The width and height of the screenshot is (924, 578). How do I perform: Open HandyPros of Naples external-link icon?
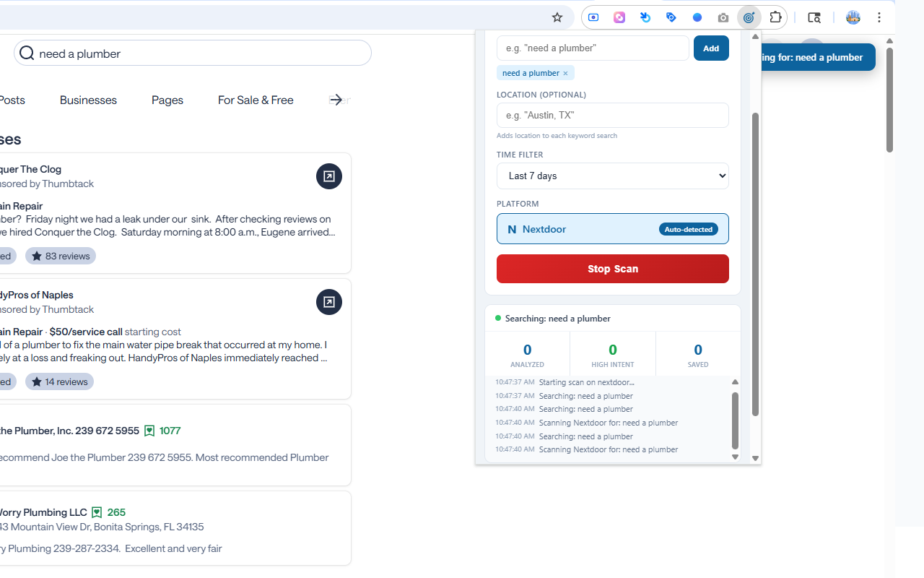click(x=329, y=302)
